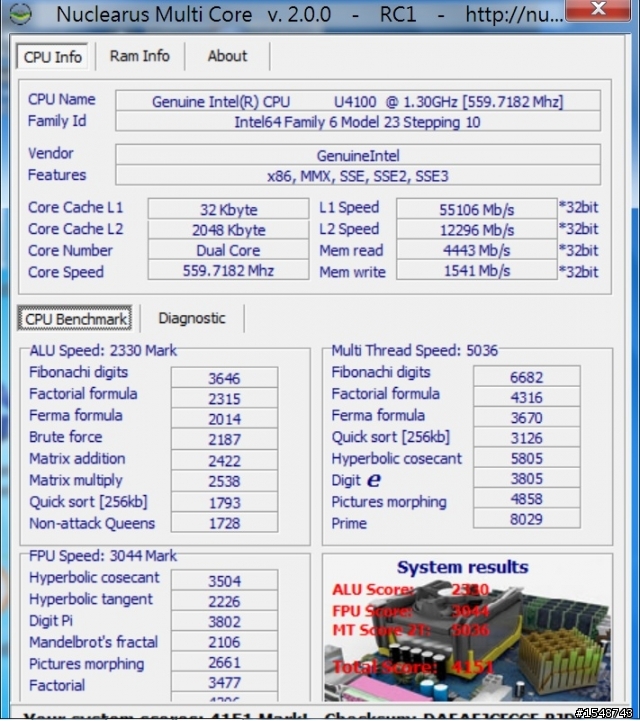Click Multi Thread Fibonachi digits score 6682

click(x=526, y=377)
